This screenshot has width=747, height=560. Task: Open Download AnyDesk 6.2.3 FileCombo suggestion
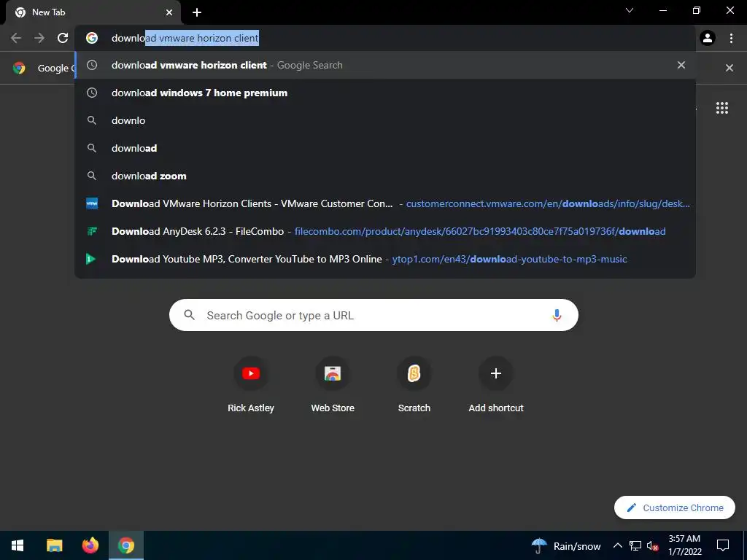[385, 231]
